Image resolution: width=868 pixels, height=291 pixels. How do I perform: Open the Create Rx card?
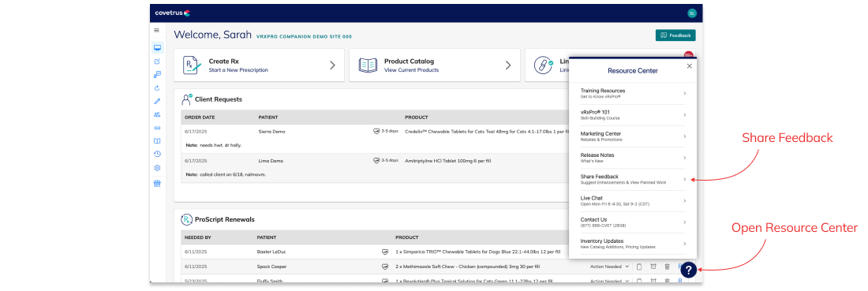[x=259, y=65]
